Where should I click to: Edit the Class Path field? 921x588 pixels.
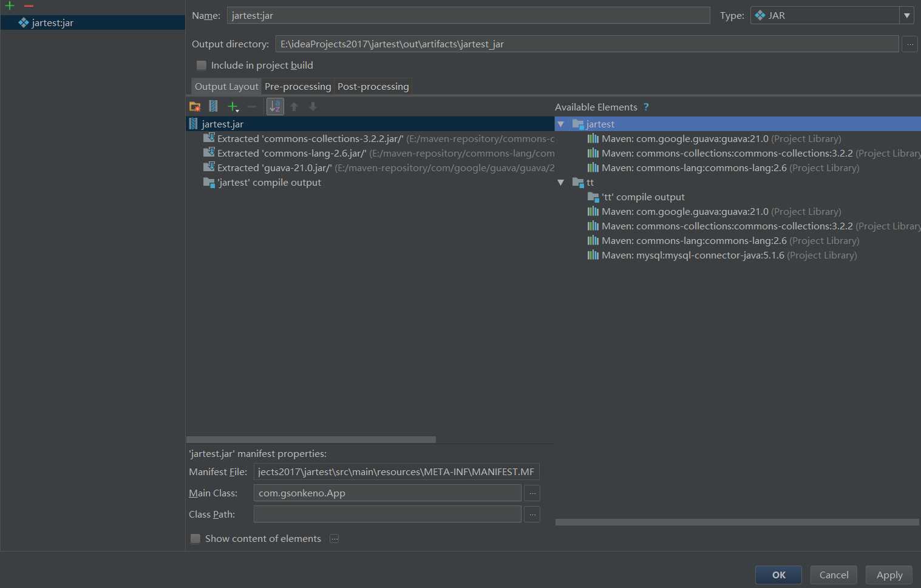pos(387,514)
